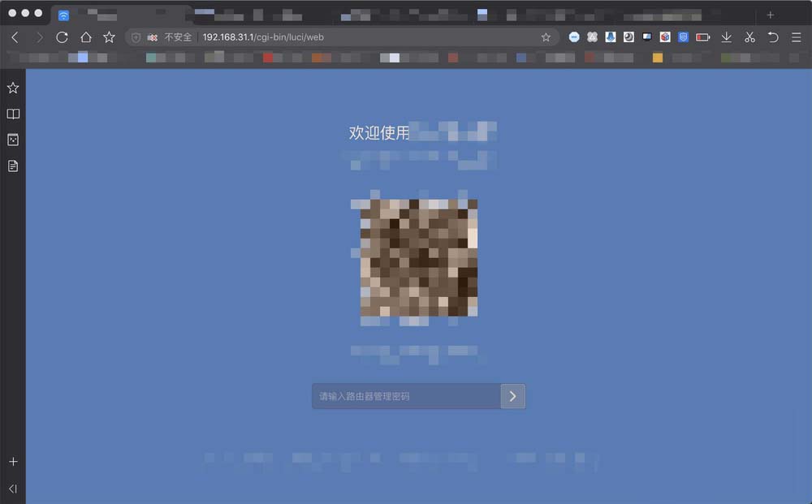Open a new tab with plus button
812x504 pixels.
click(x=770, y=15)
